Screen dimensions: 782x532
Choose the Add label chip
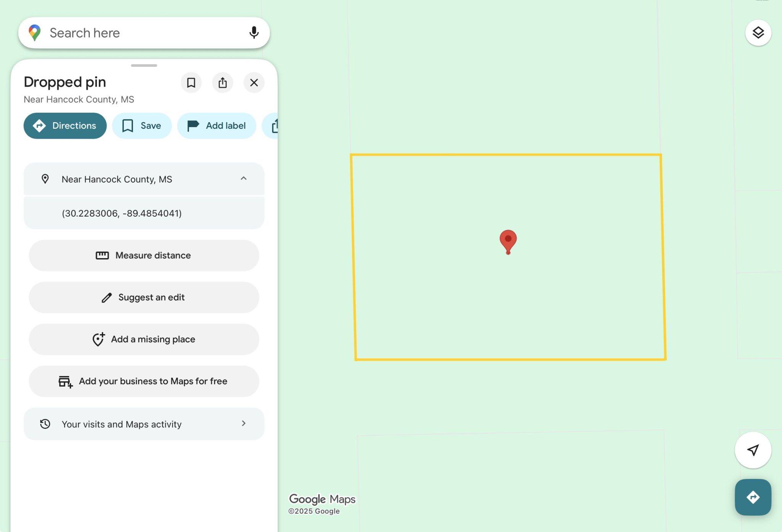pyautogui.click(x=217, y=126)
